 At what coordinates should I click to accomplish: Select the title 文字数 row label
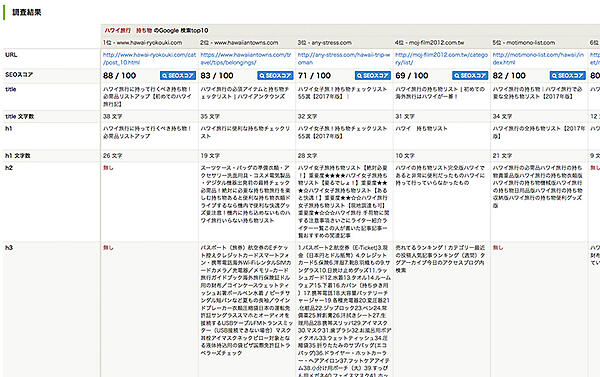(x=20, y=116)
